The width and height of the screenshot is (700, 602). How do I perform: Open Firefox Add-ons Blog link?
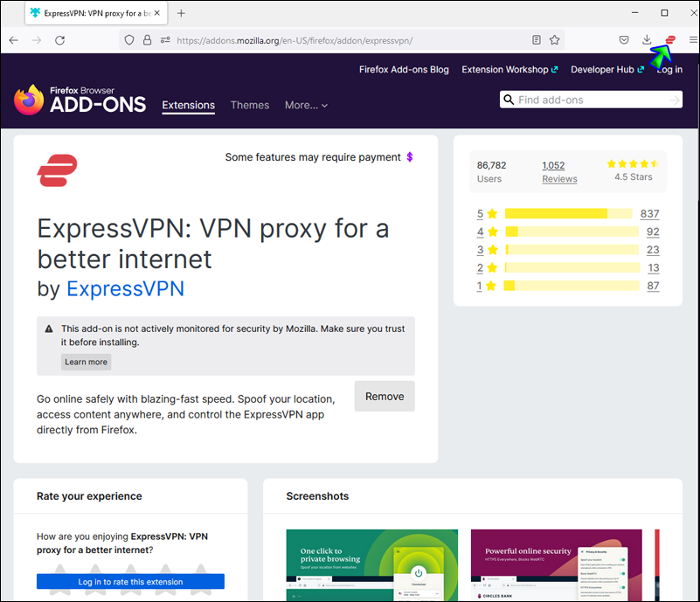404,70
